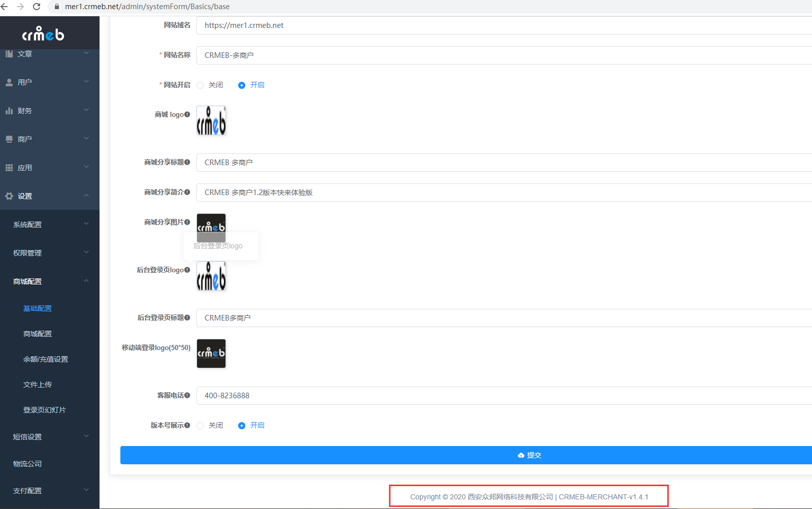
Task: Expand the 支付配置 submenu chevron
Action: pyautogui.click(x=86, y=490)
